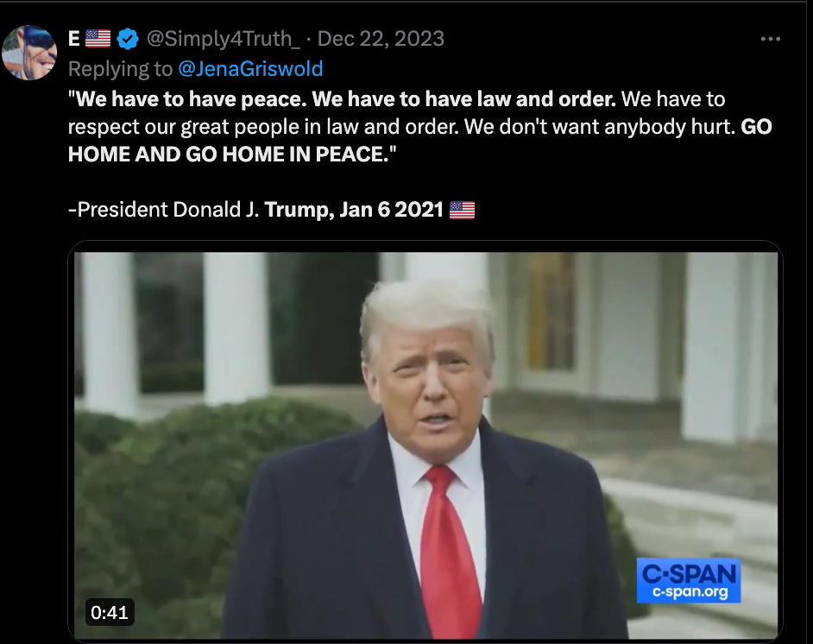This screenshot has width=813, height=644.
Task: Click the bold 'We have to have peace' text
Action: (x=191, y=99)
